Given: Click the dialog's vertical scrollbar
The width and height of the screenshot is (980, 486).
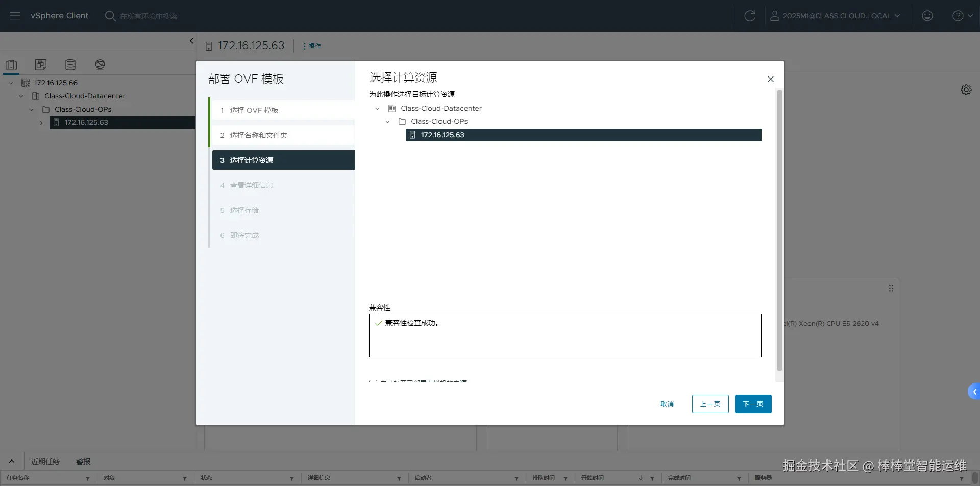Looking at the screenshot, I should pos(779,231).
